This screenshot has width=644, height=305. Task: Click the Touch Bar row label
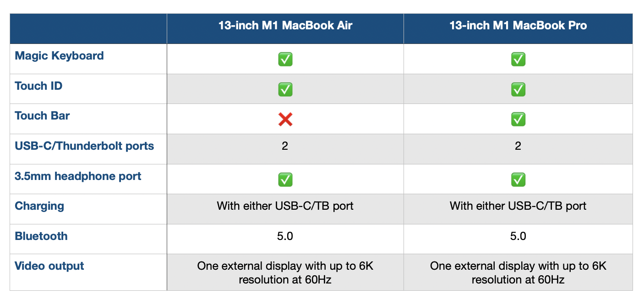(42, 116)
